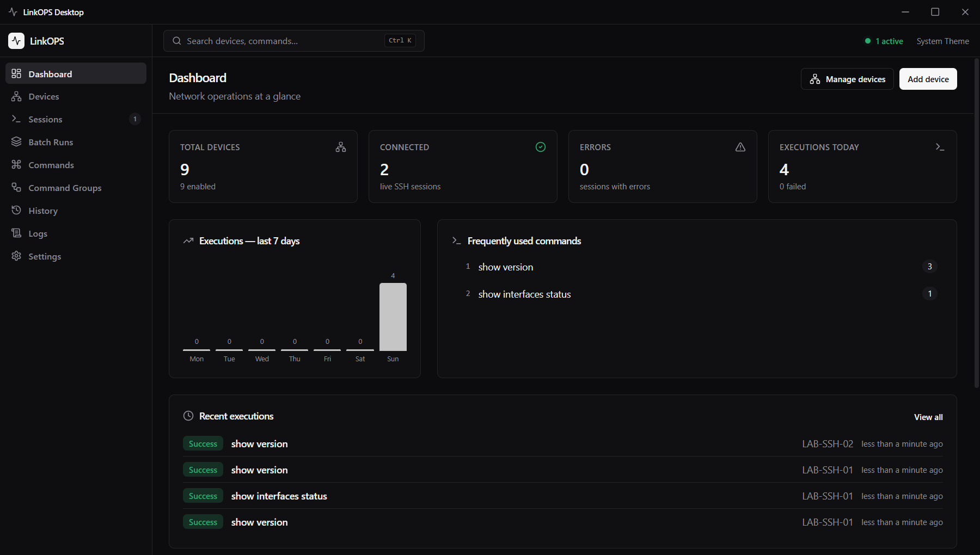Image resolution: width=980 pixels, height=555 pixels.
Task: Click the warning triangle icon on Errors card
Action: tap(740, 147)
